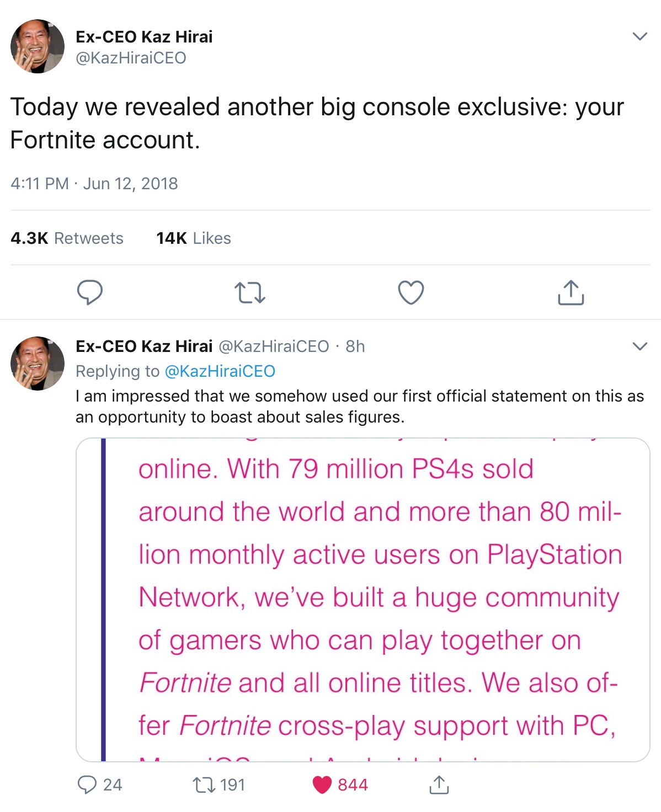Share the reply tweet about sales figures
Image resolution: width=661 pixels, height=812 pixels.
coord(439,784)
